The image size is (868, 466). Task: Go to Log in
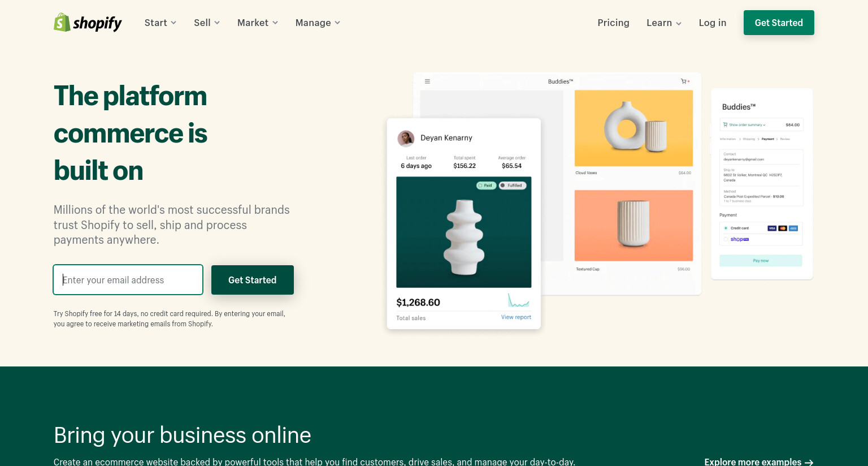coord(713,23)
